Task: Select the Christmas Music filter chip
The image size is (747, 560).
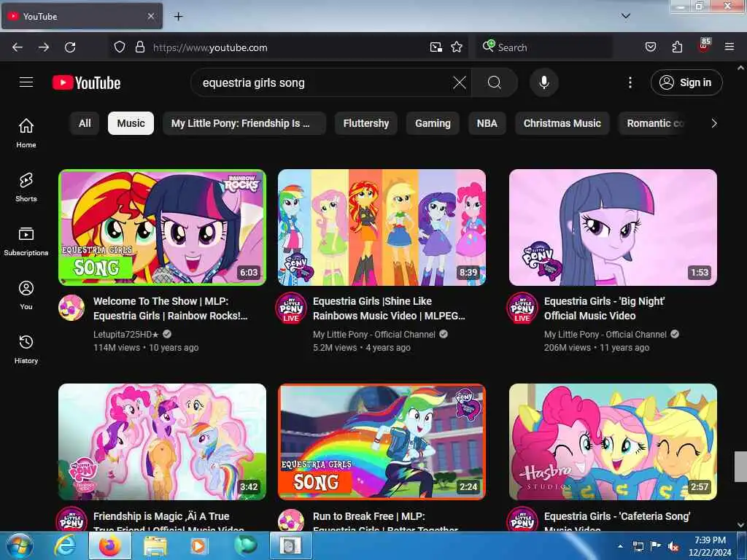Action: point(562,123)
